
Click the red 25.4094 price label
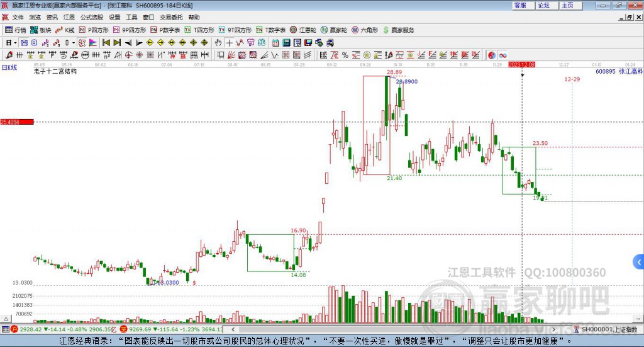[x=17, y=122]
